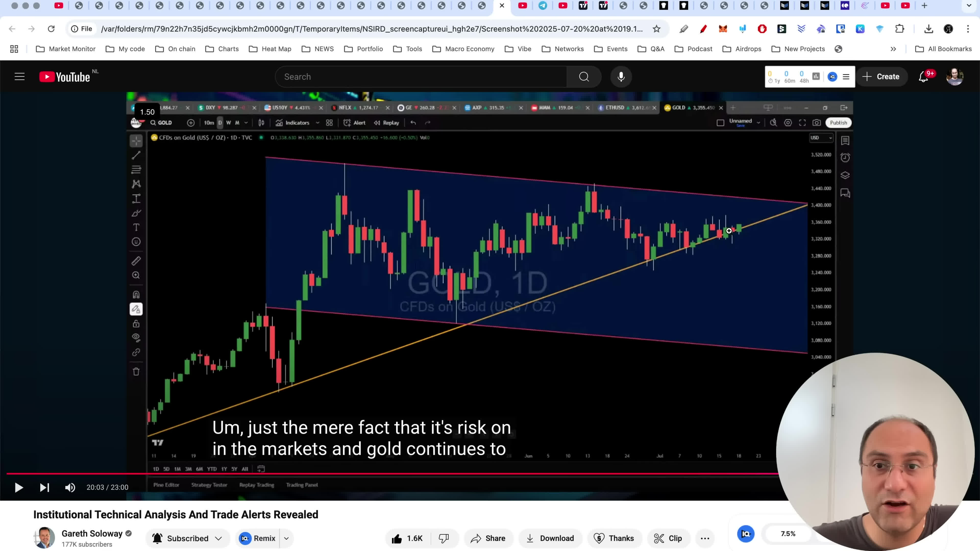The image size is (980, 551).
Task: Open Gareth Soloway channel link
Action: [x=92, y=533]
